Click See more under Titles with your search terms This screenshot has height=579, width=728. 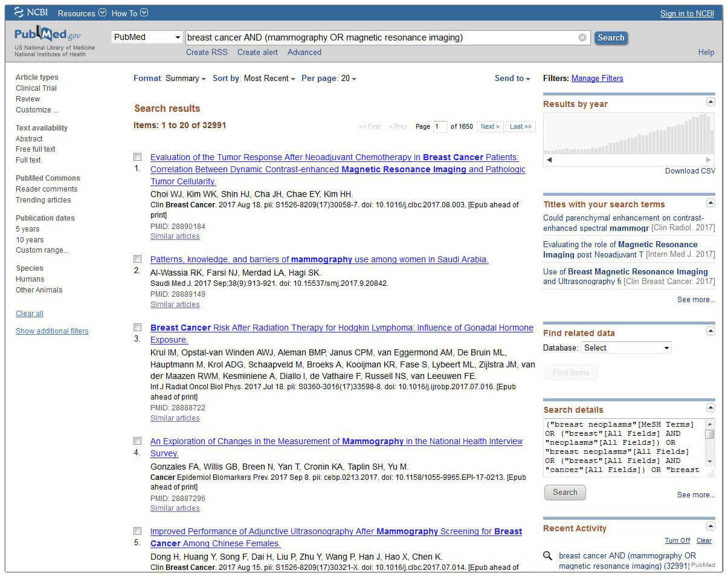(696, 300)
